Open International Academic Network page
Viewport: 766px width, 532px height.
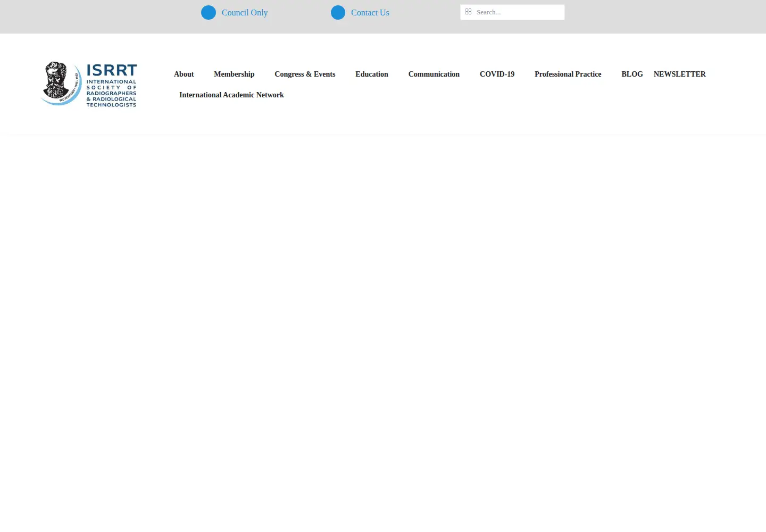pos(231,95)
